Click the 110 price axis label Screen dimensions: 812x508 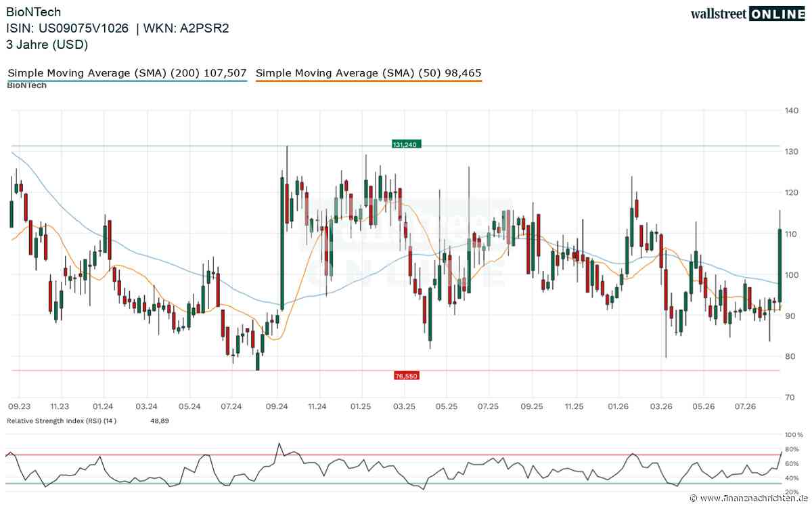[792, 234]
